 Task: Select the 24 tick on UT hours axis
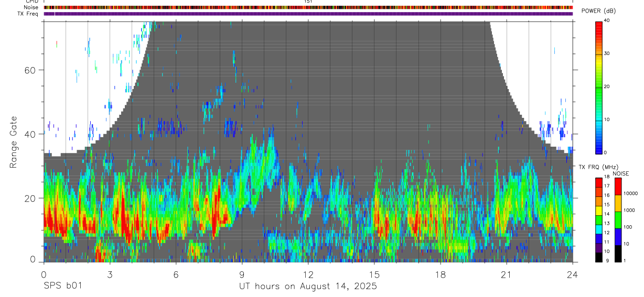click(573, 274)
